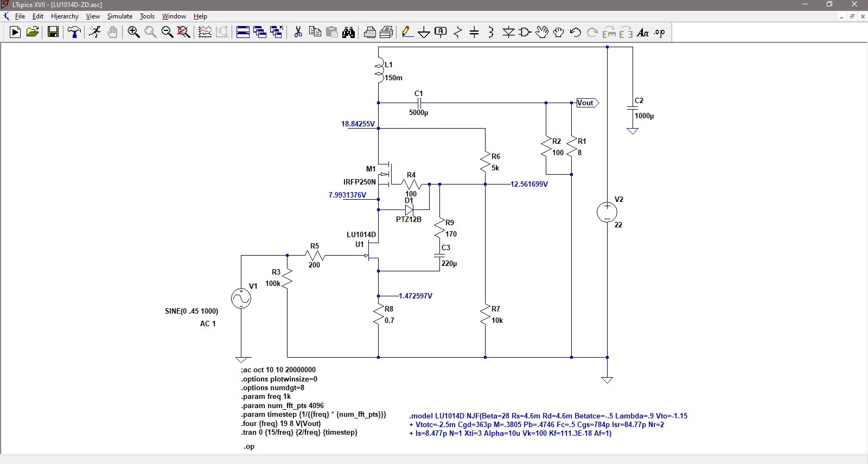Open the Hierarchy menu

(x=65, y=16)
